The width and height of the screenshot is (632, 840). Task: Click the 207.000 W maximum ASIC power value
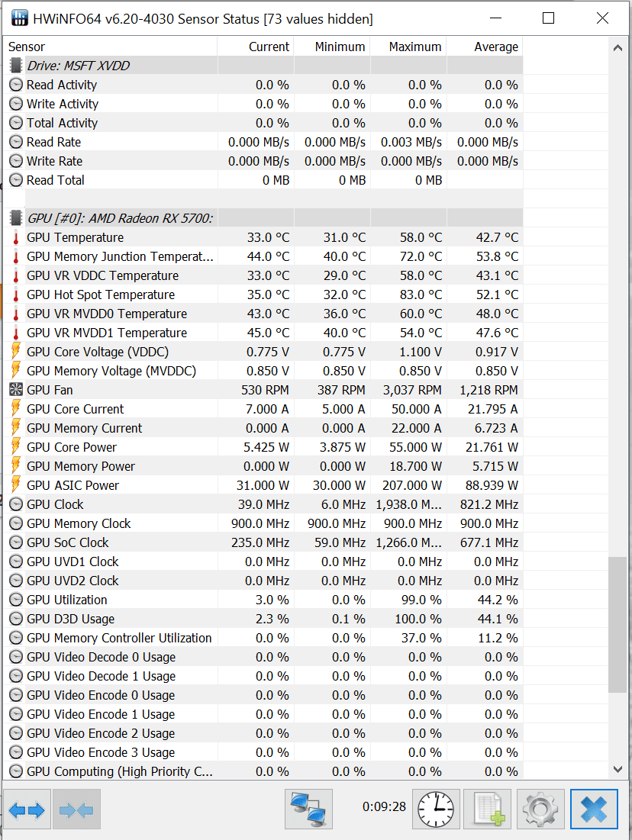[411, 485]
